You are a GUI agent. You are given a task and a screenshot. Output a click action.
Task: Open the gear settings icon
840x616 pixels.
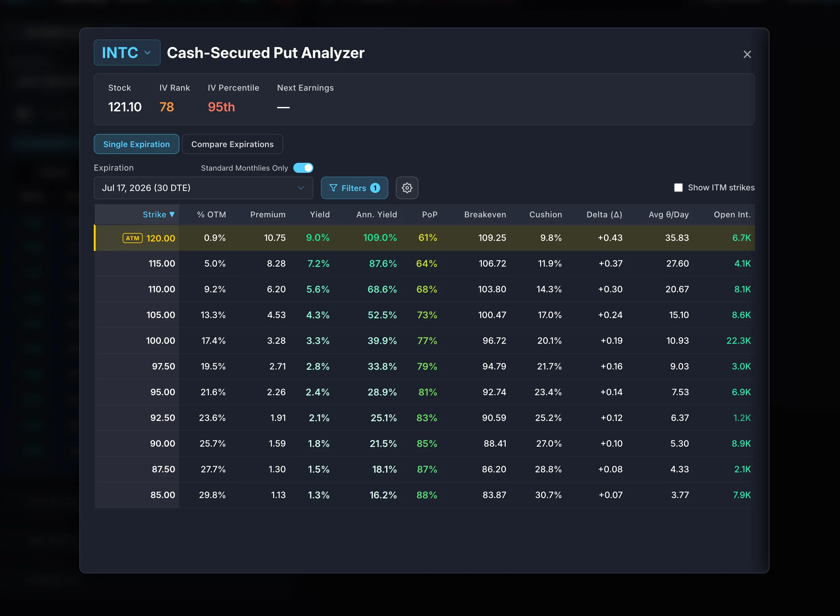407,188
